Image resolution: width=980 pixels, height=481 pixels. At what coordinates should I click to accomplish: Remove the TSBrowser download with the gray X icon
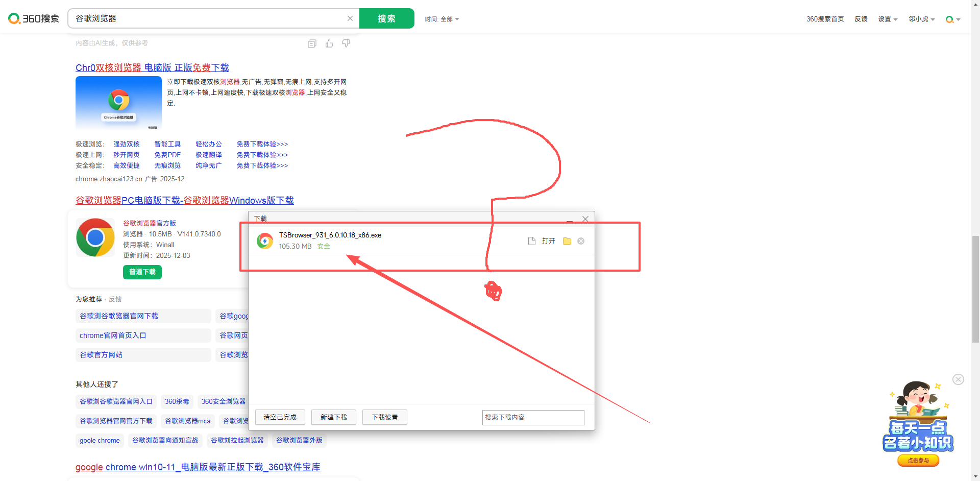tap(581, 241)
